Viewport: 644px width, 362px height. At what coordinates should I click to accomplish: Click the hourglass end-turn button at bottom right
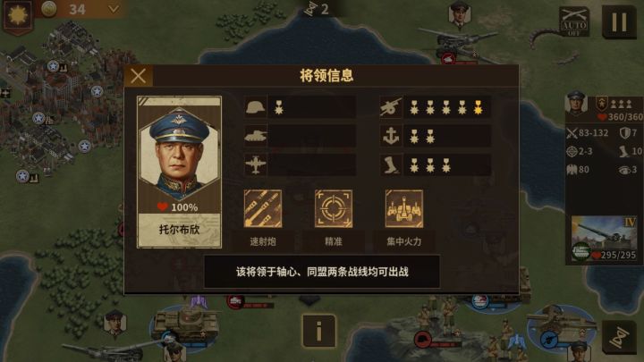pos(619,337)
